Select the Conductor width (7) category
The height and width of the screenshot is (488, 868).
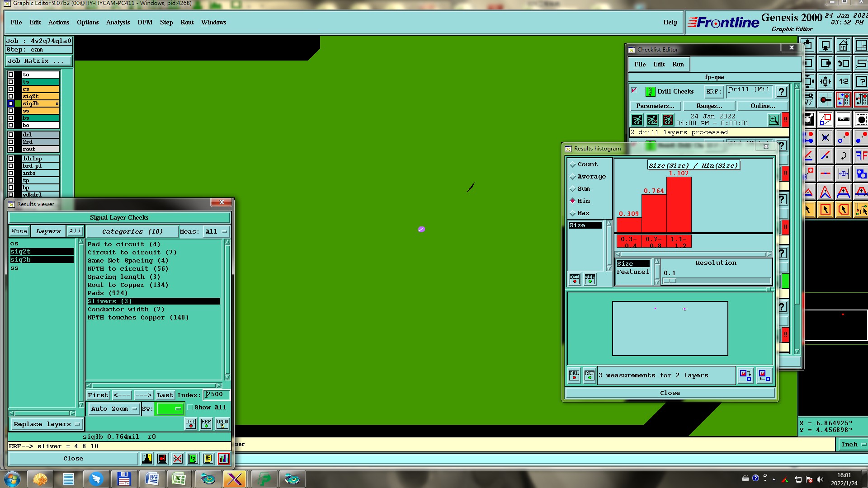coord(126,310)
